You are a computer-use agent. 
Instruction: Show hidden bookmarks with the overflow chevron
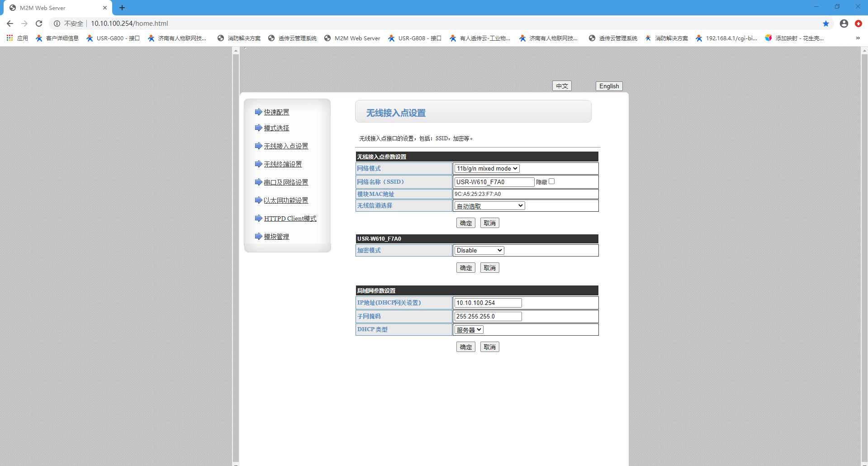pyautogui.click(x=858, y=38)
